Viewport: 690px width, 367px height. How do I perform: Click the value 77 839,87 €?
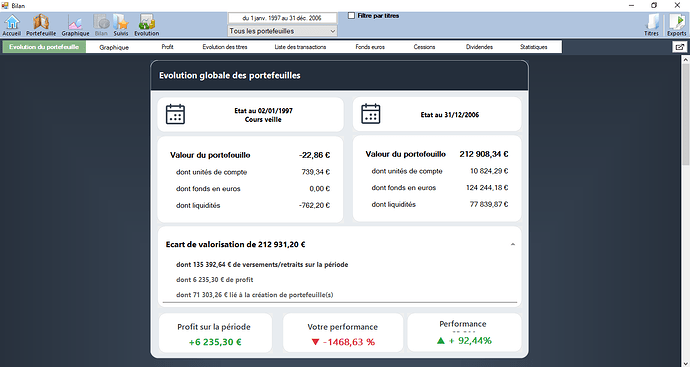(489, 204)
